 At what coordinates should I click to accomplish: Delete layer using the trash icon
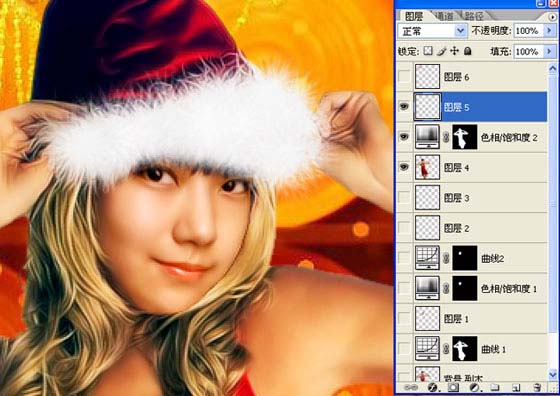tap(536, 387)
